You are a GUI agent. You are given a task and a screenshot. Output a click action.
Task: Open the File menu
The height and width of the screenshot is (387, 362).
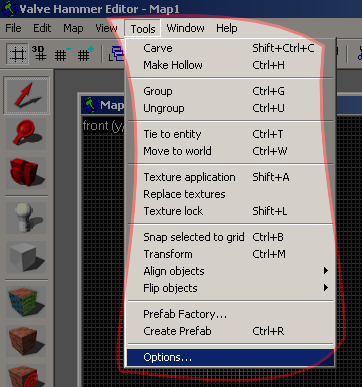click(x=13, y=28)
